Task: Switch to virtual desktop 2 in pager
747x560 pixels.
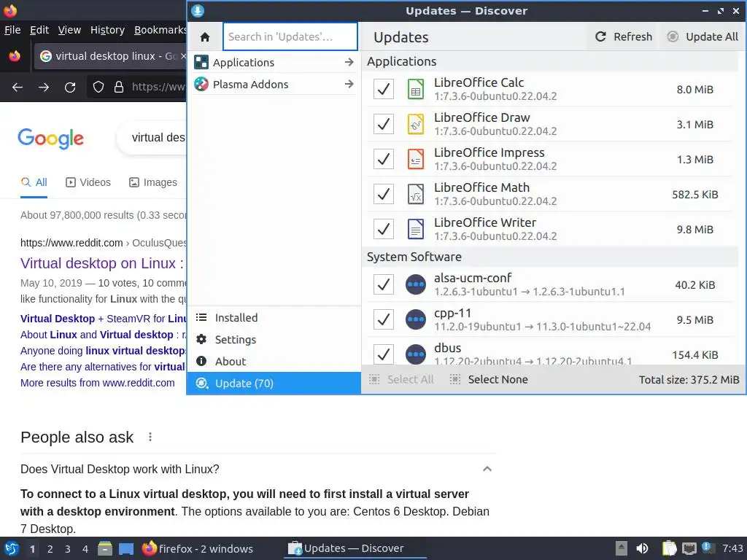Action: (50, 549)
